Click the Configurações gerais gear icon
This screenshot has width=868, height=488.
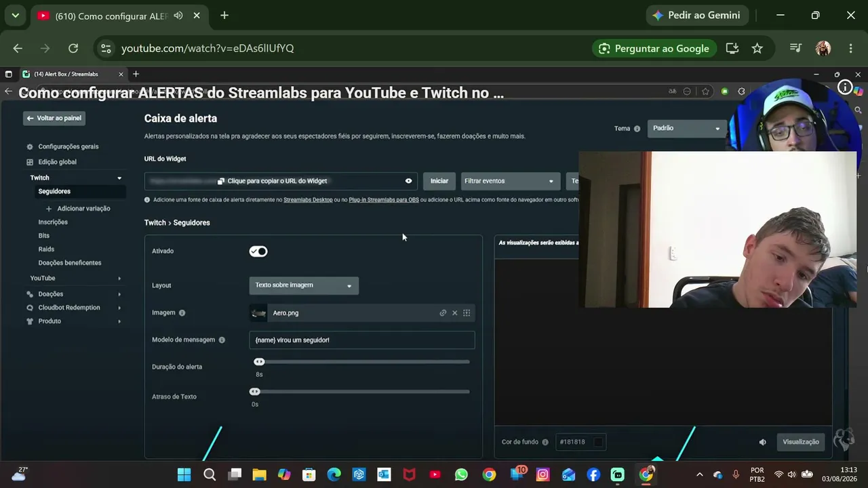[30, 146]
